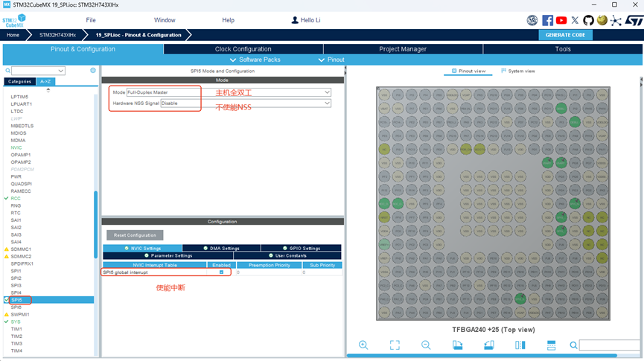Open the File menu
The width and height of the screenshot is (644, 361).
point(91,20)
